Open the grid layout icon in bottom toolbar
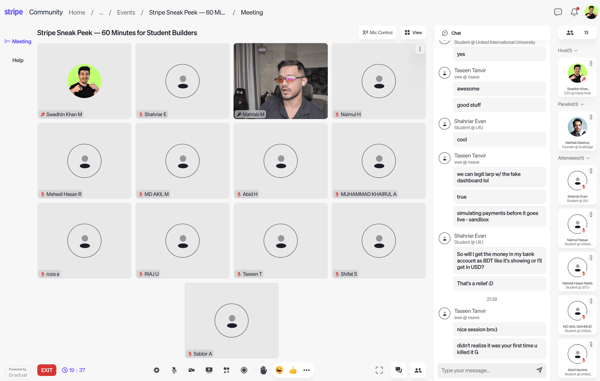The width and height of the screenshot is (600, 381). click(x=227, y=370)
